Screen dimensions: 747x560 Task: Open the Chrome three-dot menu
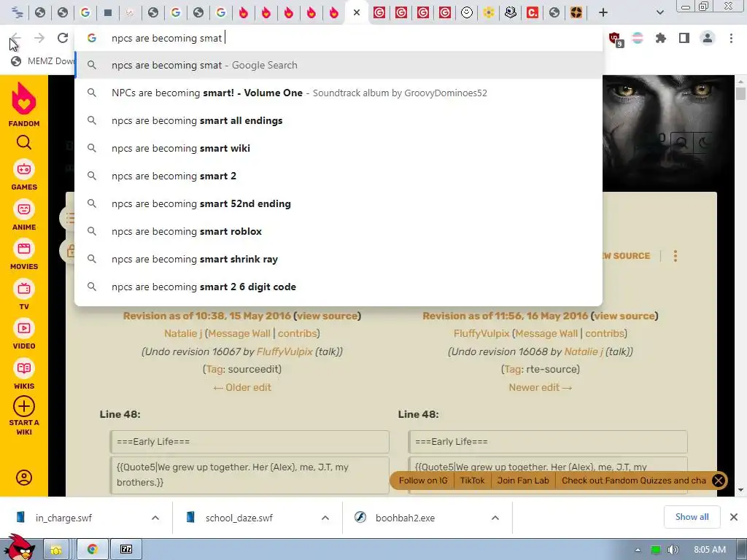[x=731, y=38]
